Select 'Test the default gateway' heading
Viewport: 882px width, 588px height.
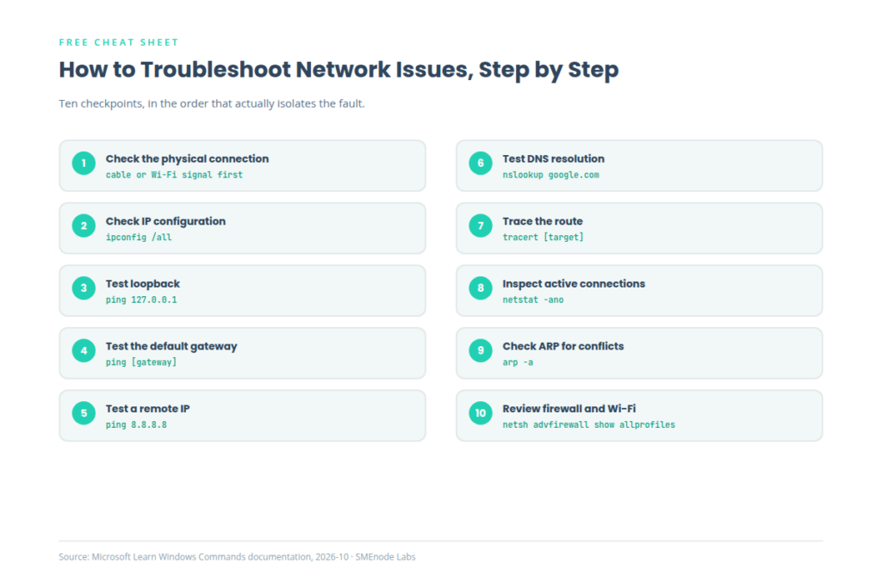tap(171, 346)
